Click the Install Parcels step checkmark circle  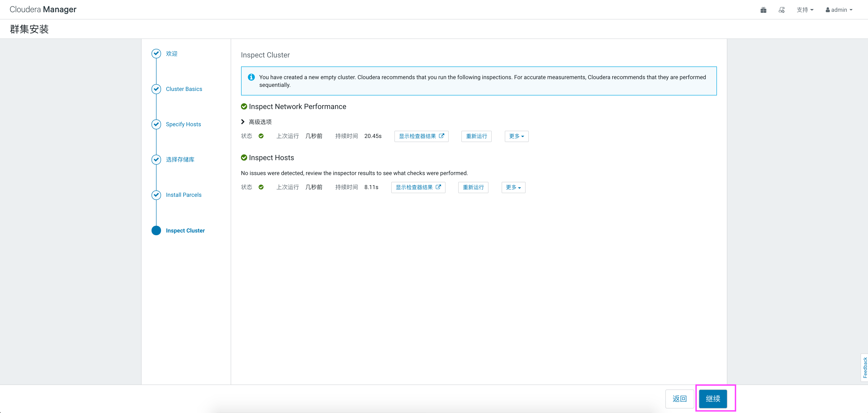point(156,195)
